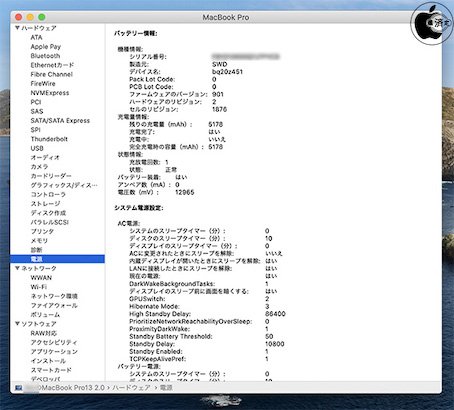Select アプリケーション under software

[54, 352]
